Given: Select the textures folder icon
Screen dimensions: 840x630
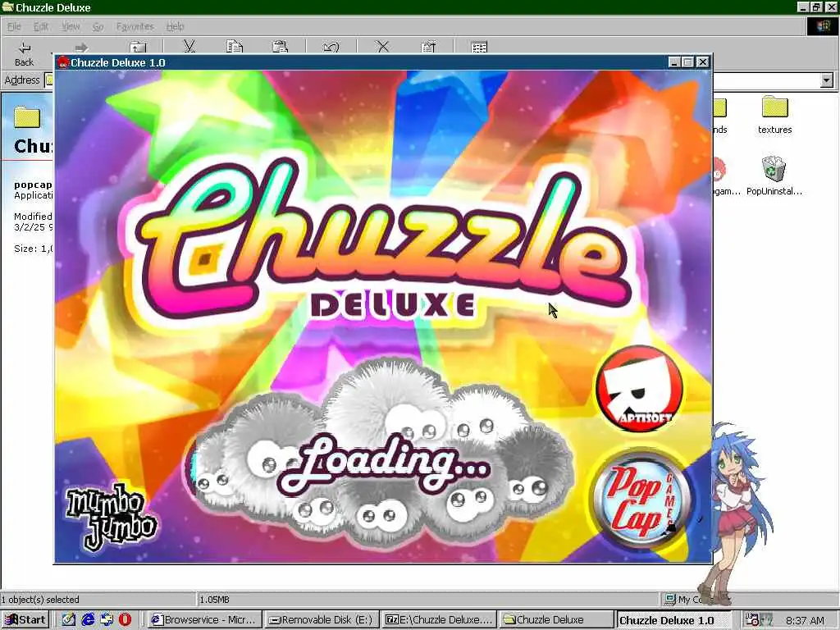Looking at the screenshot, I should (774, 107).
